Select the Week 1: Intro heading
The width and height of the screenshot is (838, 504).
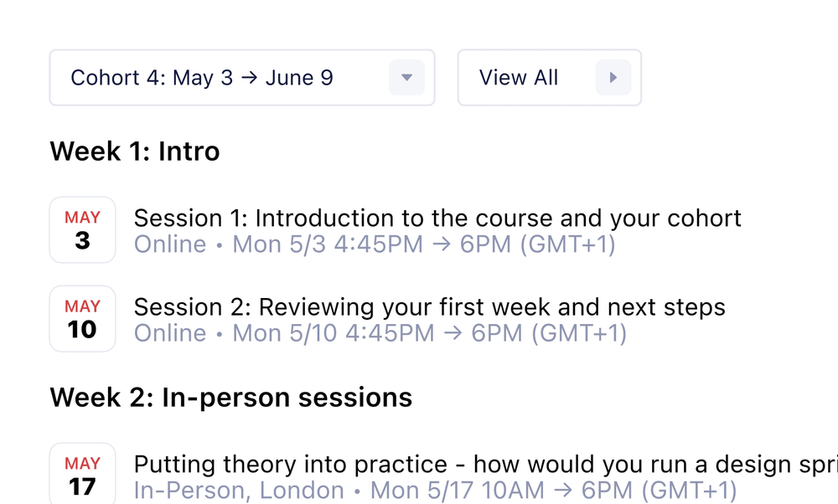coord(135,152)
